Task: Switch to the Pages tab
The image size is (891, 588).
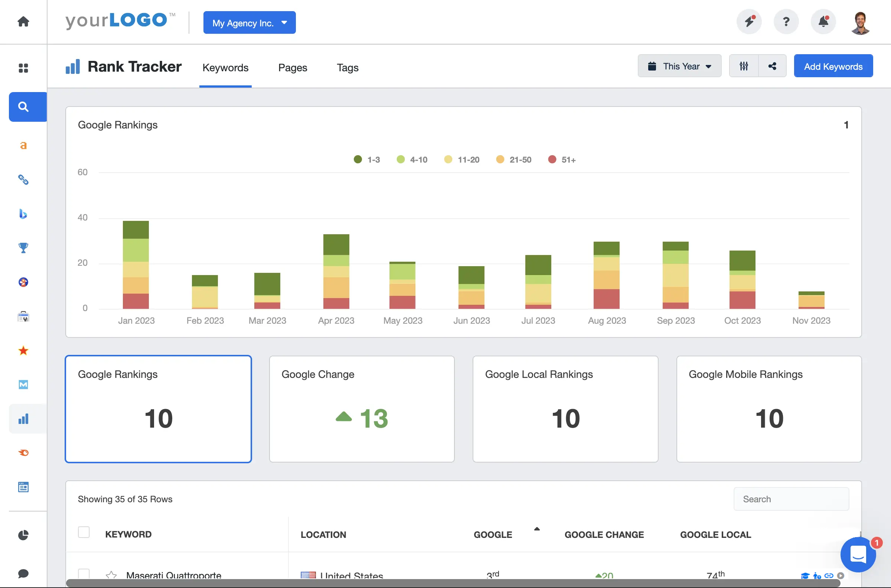Action: [293, 68]
